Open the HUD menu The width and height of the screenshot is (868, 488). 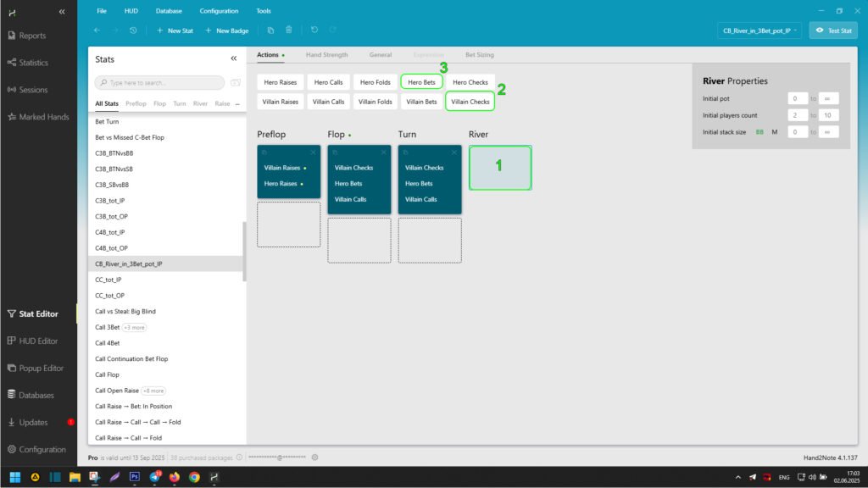coord(131,11)
